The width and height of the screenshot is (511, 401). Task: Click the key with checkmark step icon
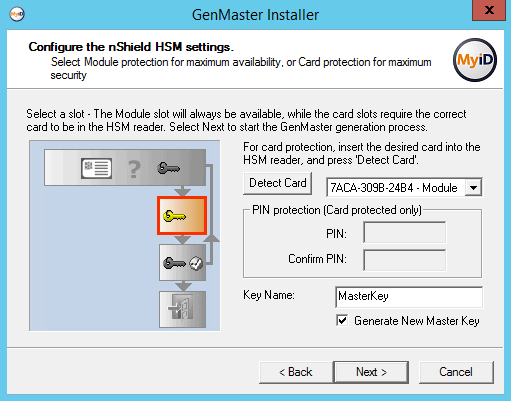point(182,263)
